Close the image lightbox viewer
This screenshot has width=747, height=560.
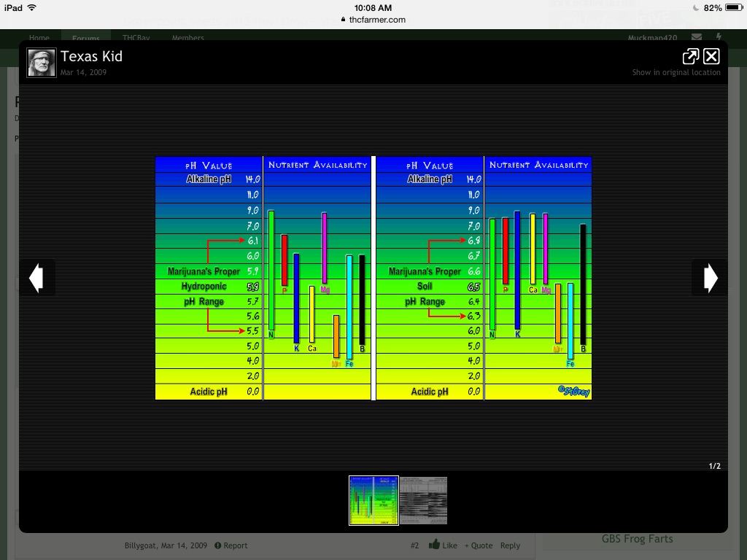click(711, 56)
